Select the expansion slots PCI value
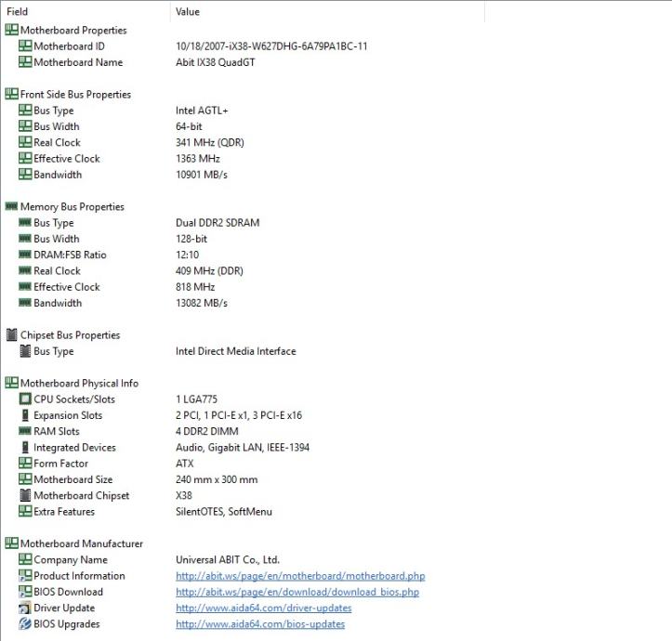The width and height of the screenshot is (672, 641). (x=239, y=415)
